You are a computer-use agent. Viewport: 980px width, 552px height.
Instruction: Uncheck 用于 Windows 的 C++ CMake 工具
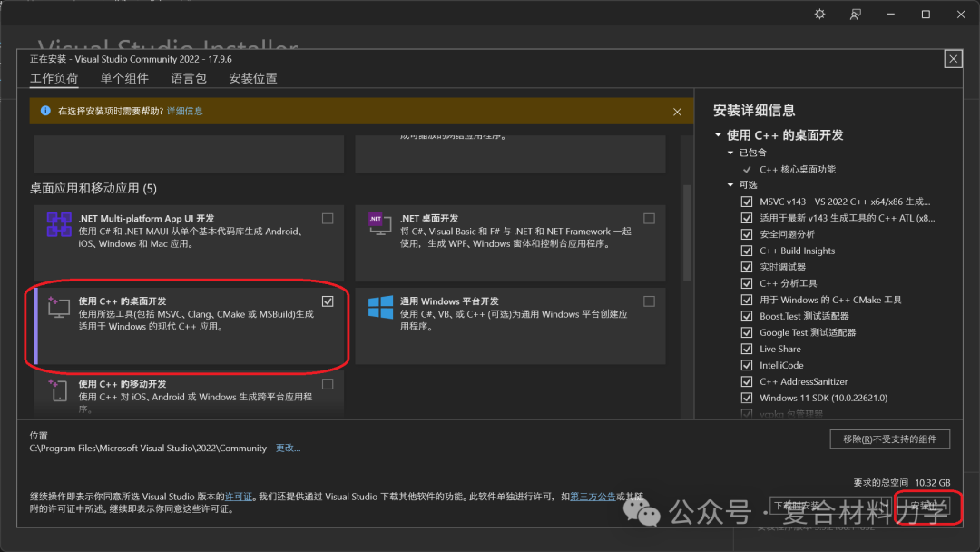(746, 300)
